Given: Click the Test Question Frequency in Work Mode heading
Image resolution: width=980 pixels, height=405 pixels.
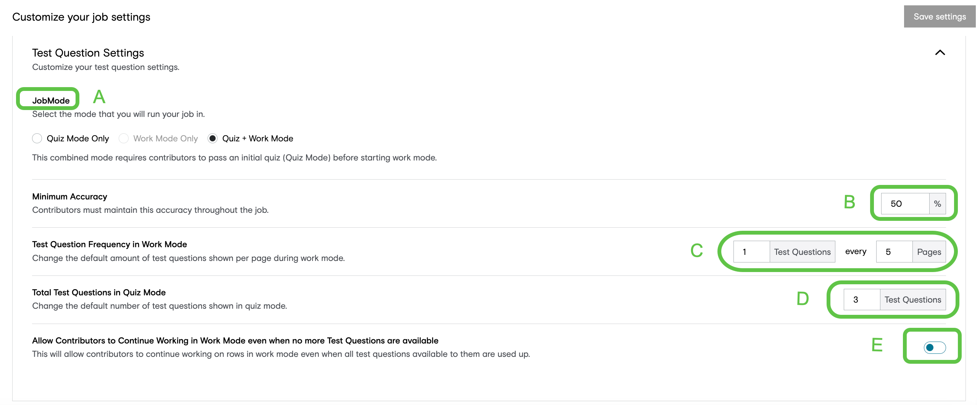Looking at the screenshot, I should click(110, 244).
